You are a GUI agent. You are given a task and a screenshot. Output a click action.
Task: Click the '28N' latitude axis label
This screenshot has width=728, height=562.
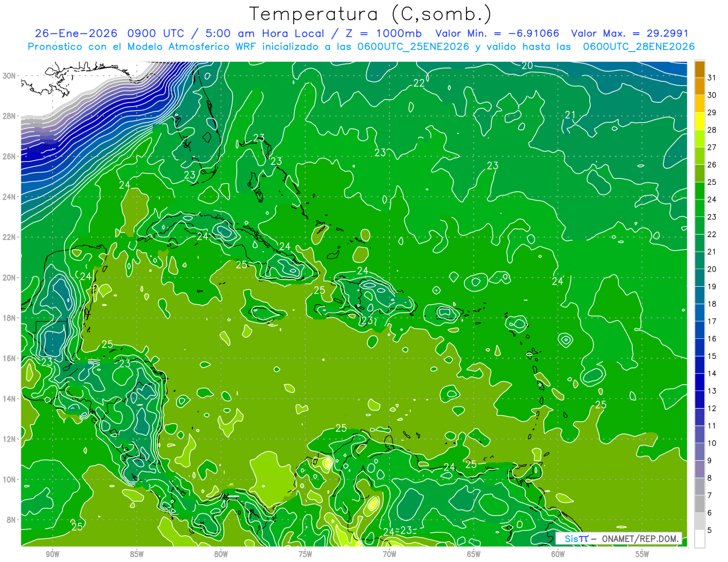[10, 116]
